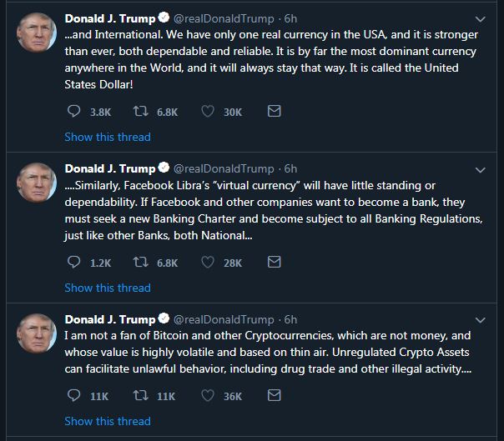Like the Facebook Libra tweet
Screen dimensions: 504x441
tap(209, 262)
